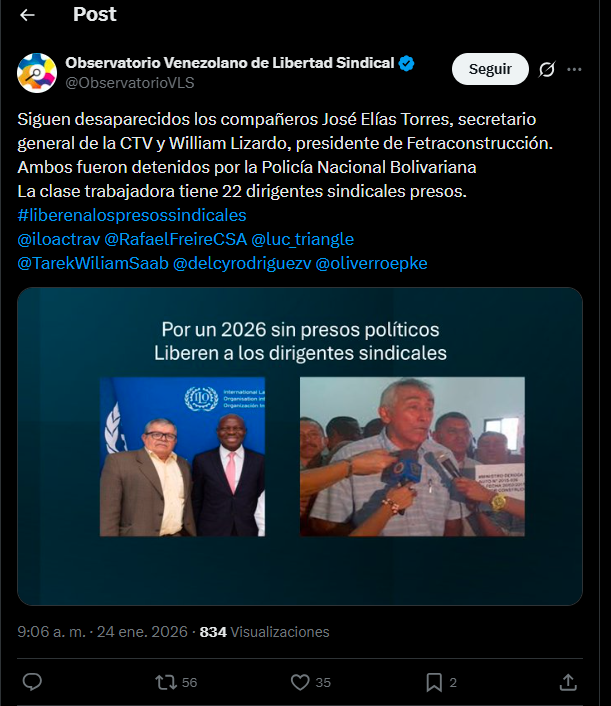
Task: Click the blue verified badge
Action: (407, 64)
